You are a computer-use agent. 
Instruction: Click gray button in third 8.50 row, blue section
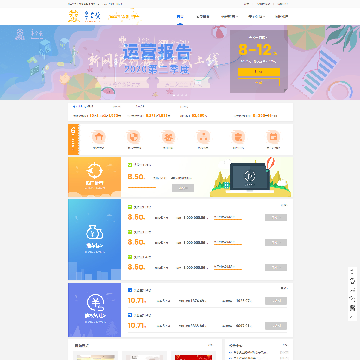click(x=276, y=267)
